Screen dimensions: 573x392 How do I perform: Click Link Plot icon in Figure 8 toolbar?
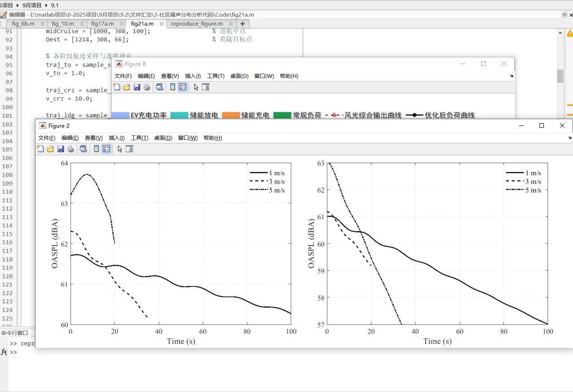click(160, 87)
